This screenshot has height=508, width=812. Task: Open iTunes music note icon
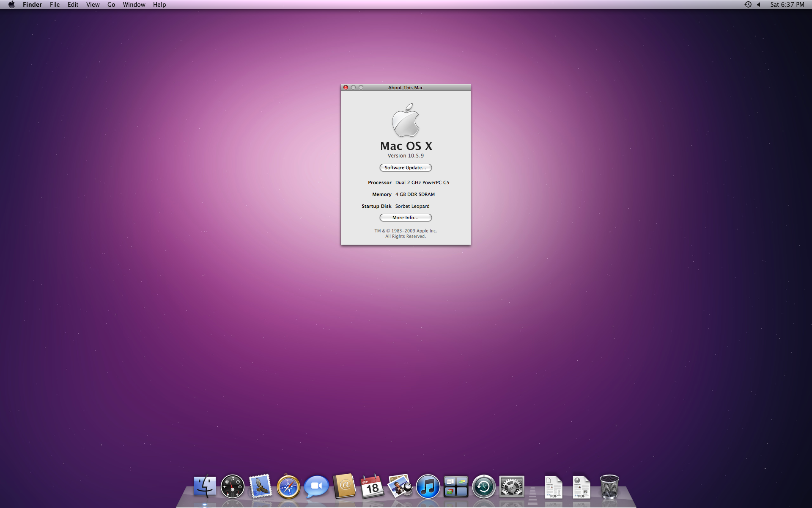428,486
